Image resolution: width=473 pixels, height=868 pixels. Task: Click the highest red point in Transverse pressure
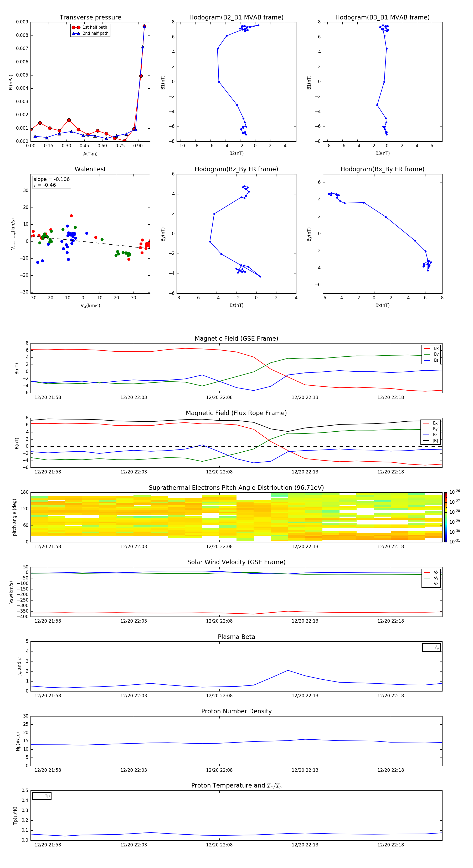point(144,26)
